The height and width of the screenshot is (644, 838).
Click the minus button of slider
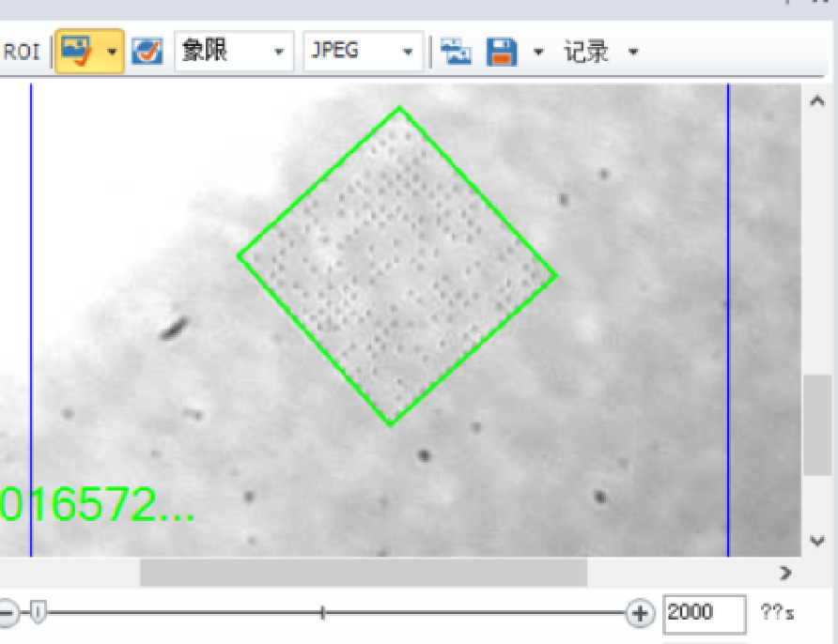[x=8, y=612]
